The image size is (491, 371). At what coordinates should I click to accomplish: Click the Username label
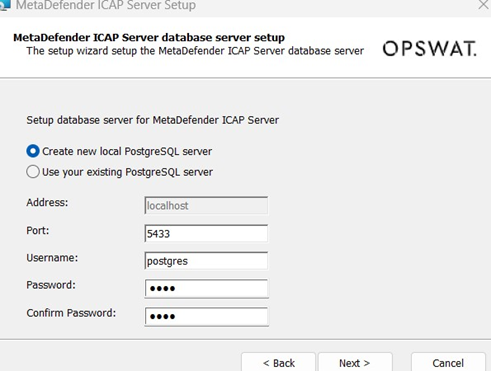click(x=52, y=258)
